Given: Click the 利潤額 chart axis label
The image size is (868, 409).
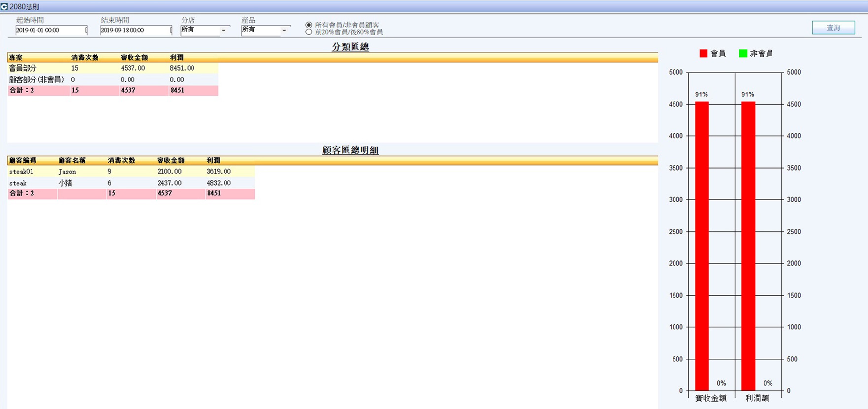Looking at the screenshot, I should [x=757, y=398].
